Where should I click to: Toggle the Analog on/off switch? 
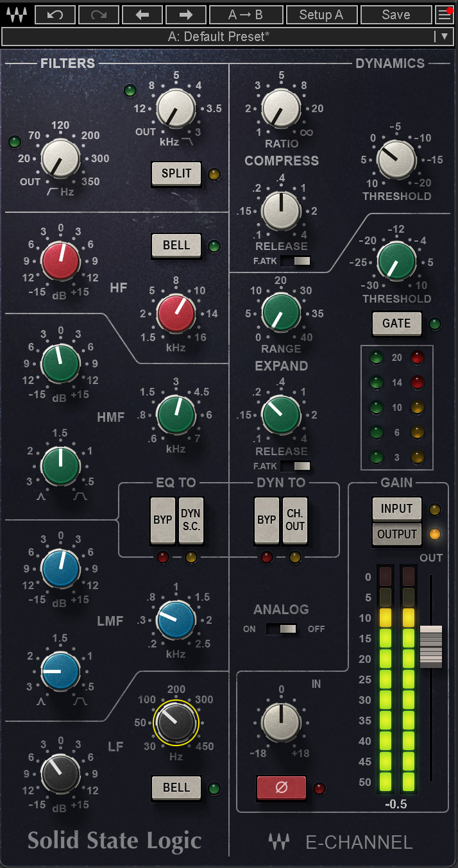(x=281, y=629)
